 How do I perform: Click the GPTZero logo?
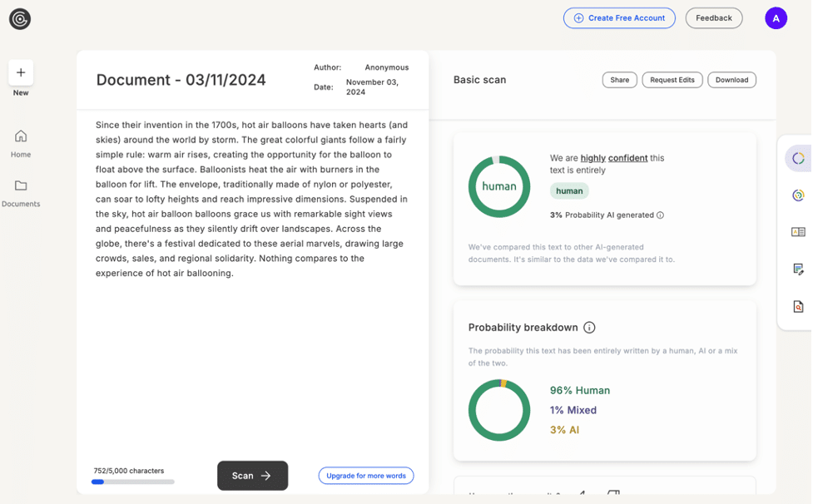pyautogui.click(x=19, y=18)
